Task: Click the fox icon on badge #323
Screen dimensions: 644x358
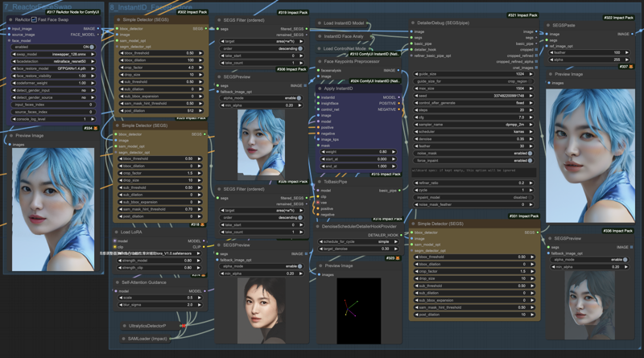Action: pyautogui.click(x=398, y=258)
